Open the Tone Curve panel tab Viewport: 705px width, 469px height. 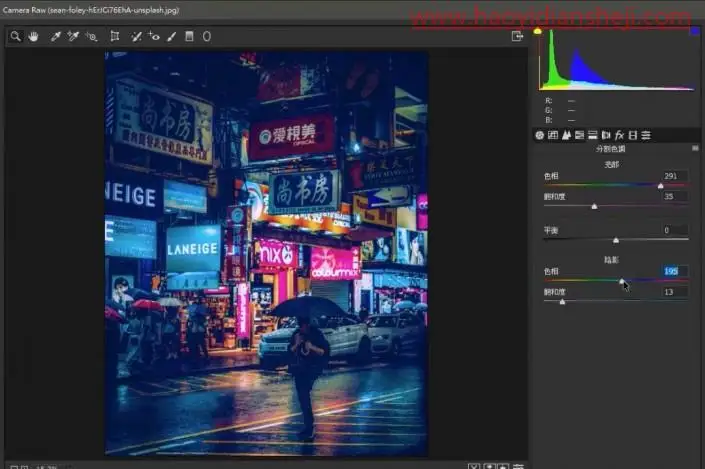coord(553,135)
